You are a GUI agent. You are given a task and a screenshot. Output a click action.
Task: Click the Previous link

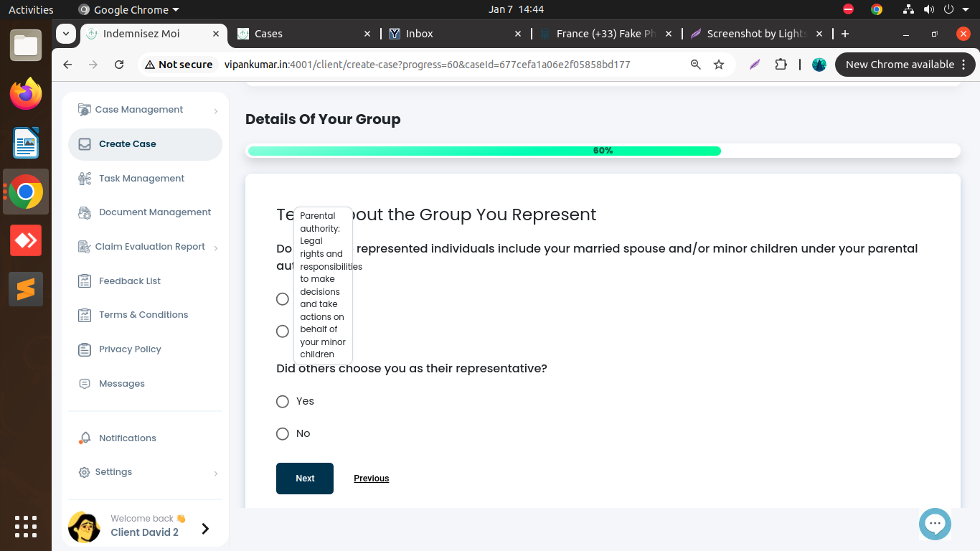[371, 479]
